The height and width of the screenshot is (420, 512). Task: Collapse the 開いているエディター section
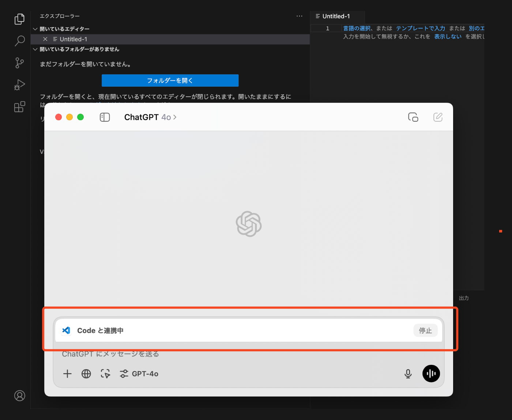coord(35,29)
